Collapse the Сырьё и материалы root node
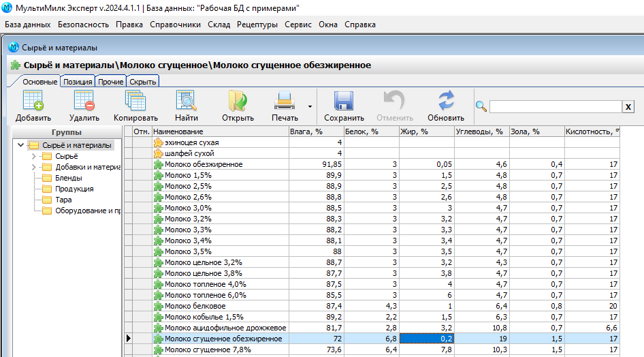The height and width of the screenshot is (357, 644). pyautogui.click(x=22, y=145)
